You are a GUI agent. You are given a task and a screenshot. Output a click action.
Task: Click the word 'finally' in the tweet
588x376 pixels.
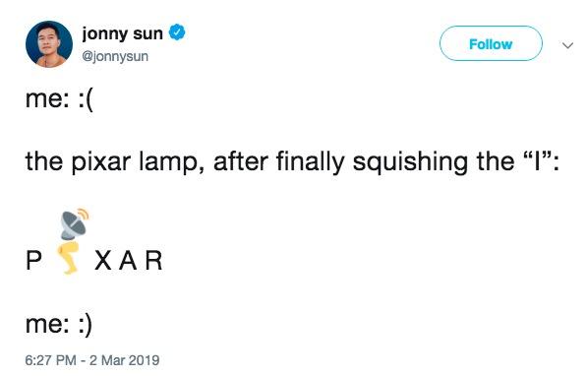(310, 161)
